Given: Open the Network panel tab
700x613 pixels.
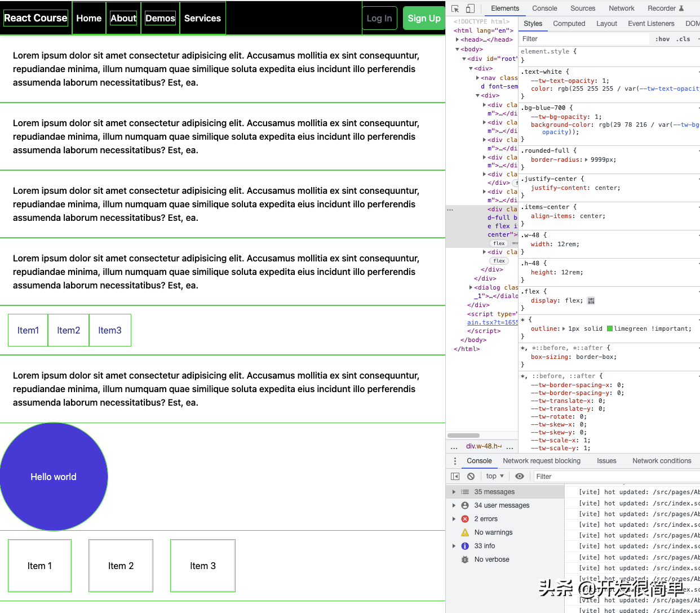Looking at the screenshot, I should pyautogui.click(x=622, y=8).
